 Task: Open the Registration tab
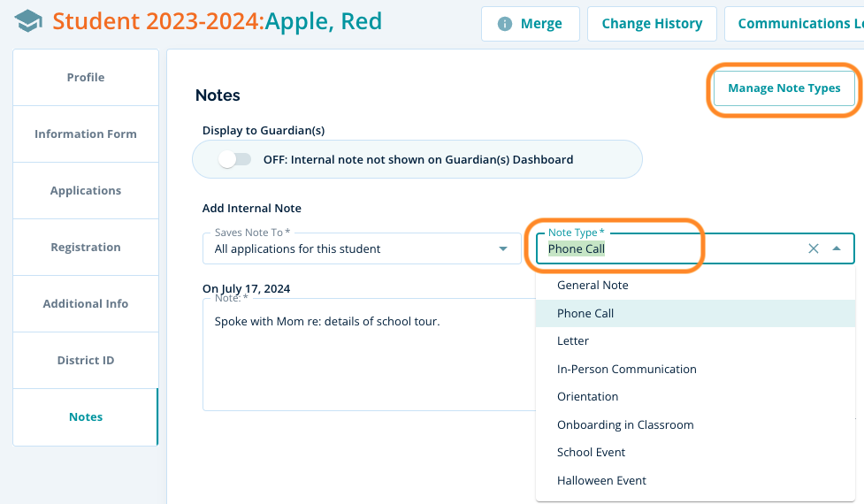(x=86, y=248)
